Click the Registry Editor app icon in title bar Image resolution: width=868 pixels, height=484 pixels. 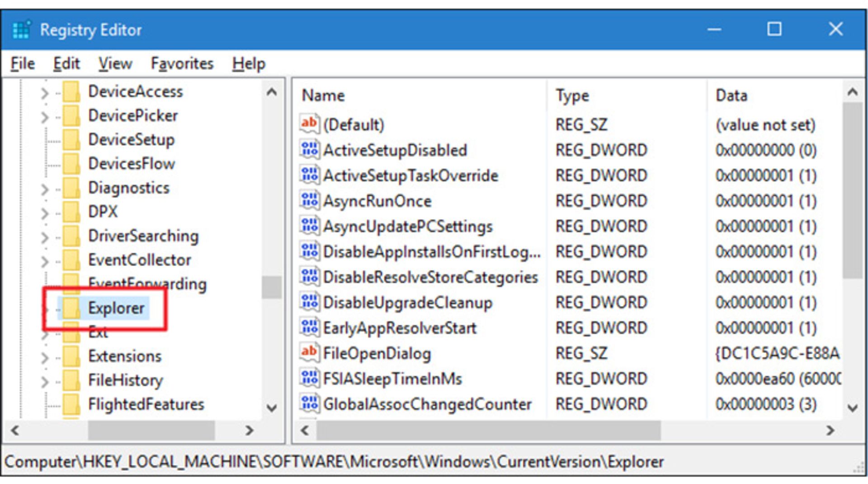[21, 30]
